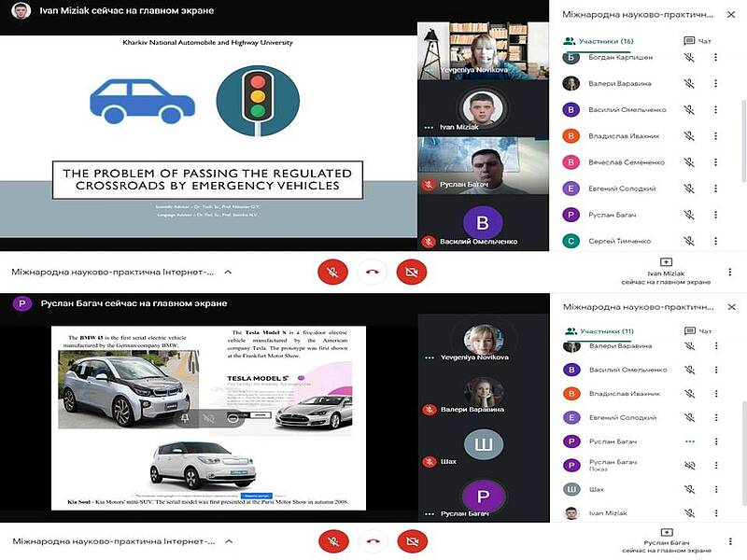Mute Шах via the participant list microphone icon
The height and width of the screenshot is (560, 747).
689,489
